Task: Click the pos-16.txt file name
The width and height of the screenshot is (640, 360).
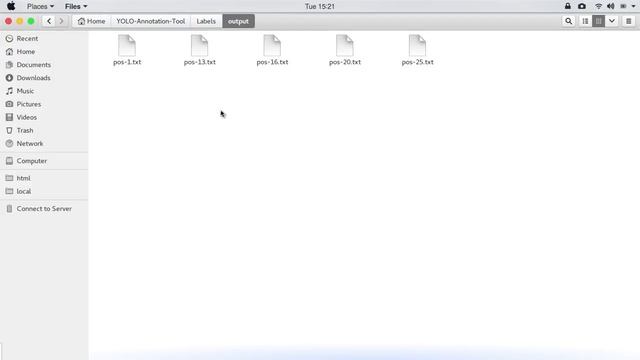Action: point(272,62)
